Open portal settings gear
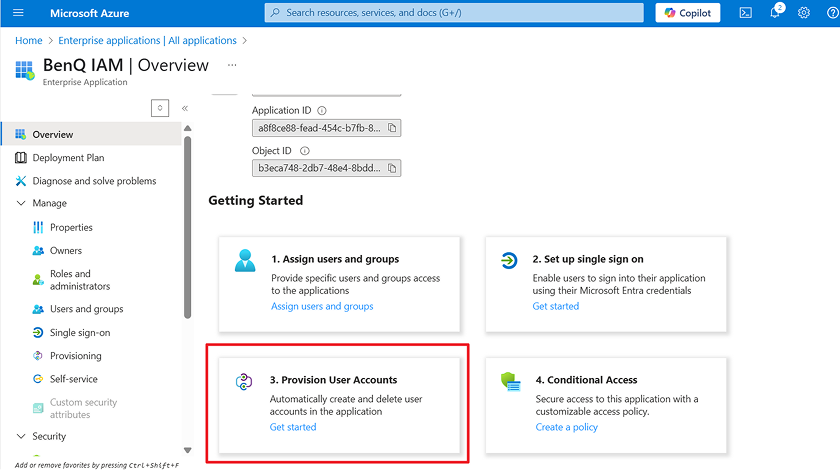 [804, 13]
